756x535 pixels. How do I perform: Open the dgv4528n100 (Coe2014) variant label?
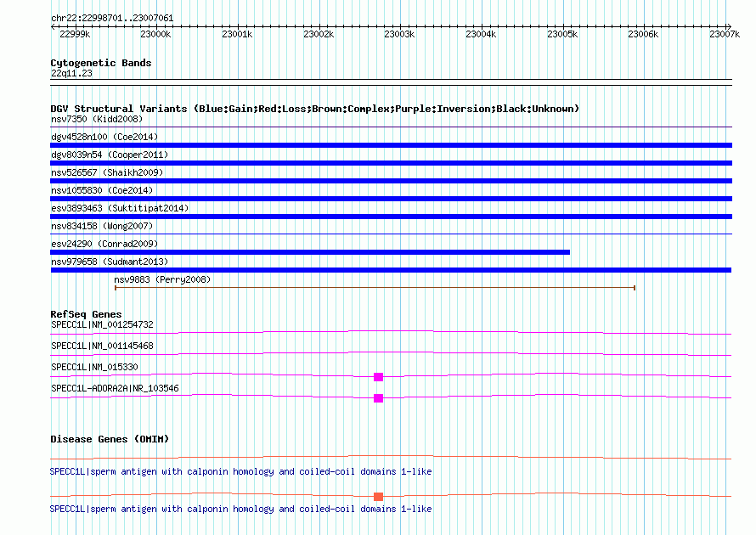point(104,137)
